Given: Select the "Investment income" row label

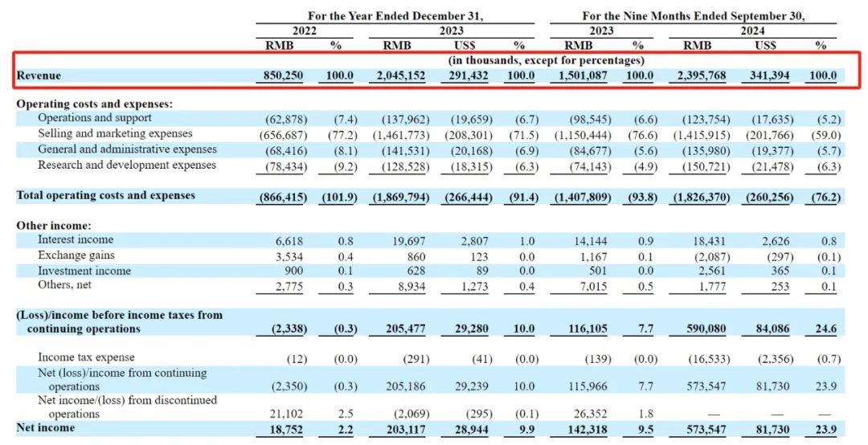Looking at the screenshot, I should [x=84, y=271].
